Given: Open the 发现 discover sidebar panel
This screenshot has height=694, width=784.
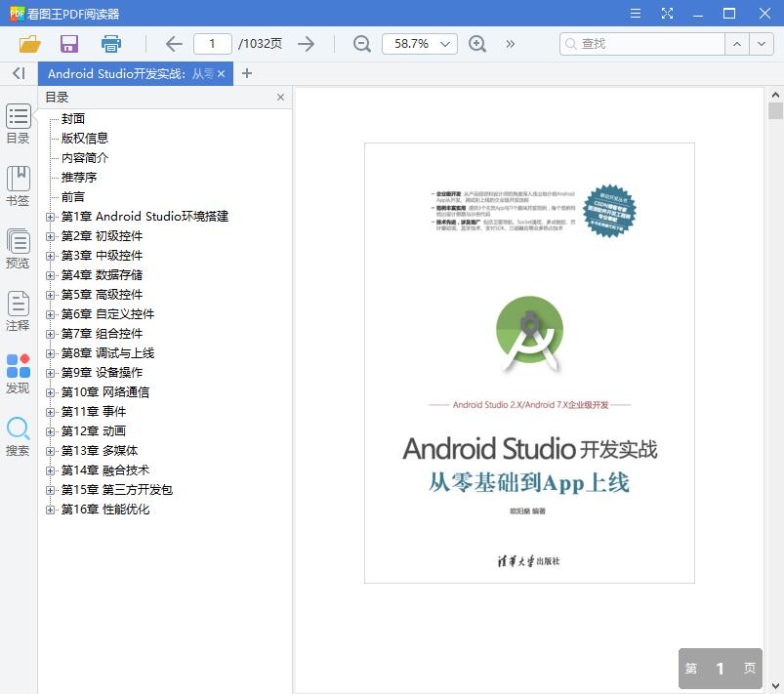Looking at the screenshot, I should (x=18, y=374).
